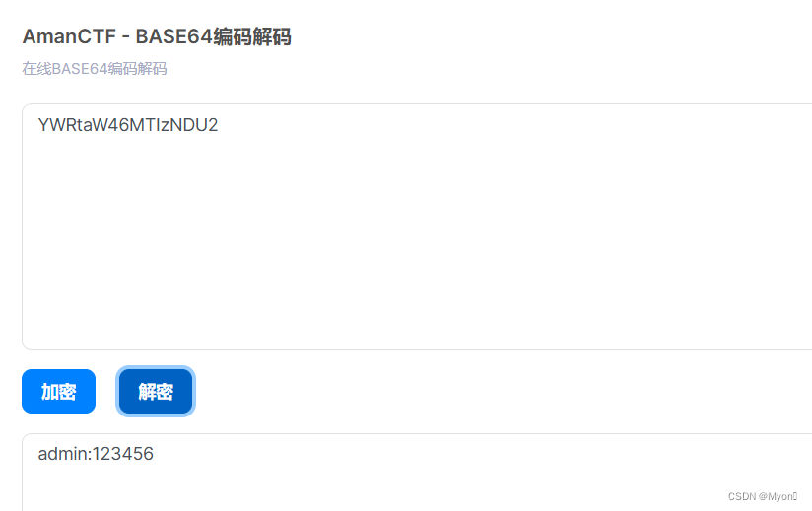812x511 pixels.
Task: Click the 123456 digits in the output
Action: pos(123,454)
